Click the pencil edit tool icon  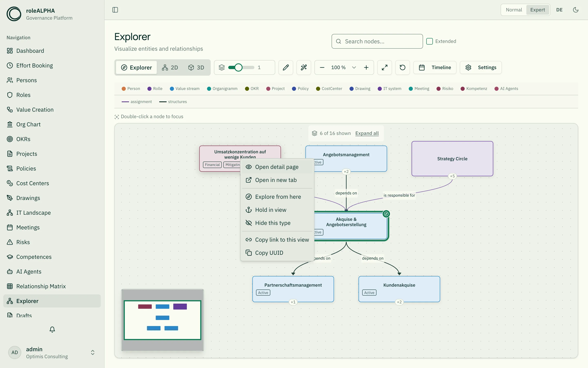click(286, 67)
